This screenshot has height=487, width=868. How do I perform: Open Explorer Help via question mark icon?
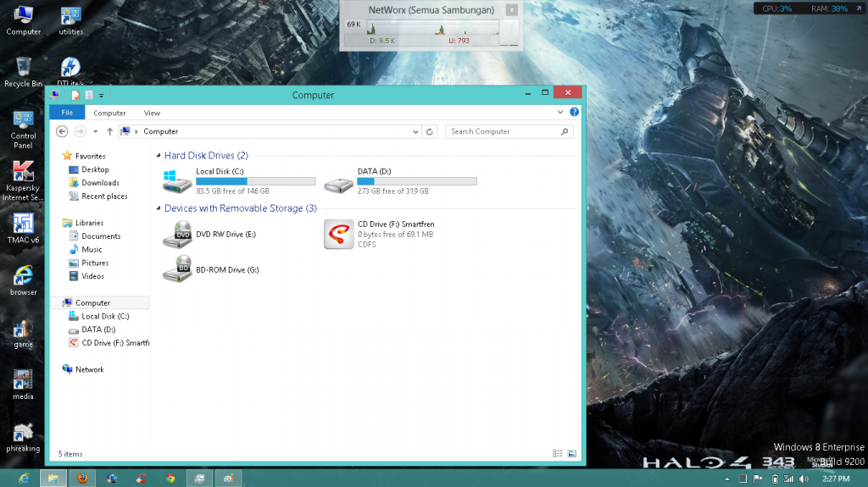tap(574, 113)
